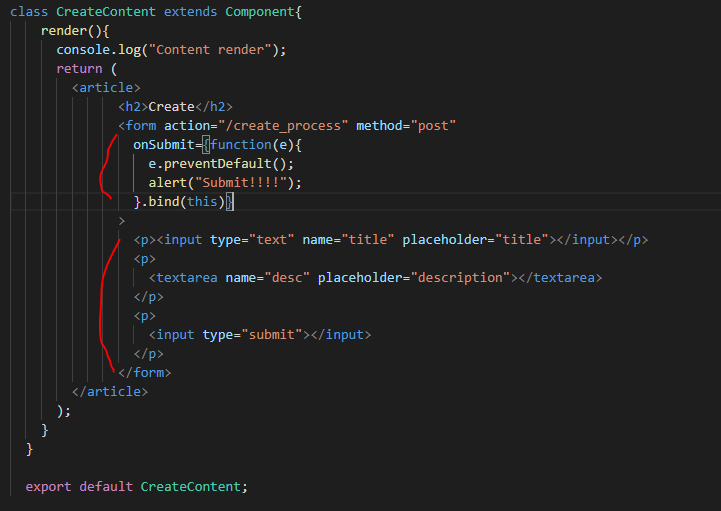Click CreateContent in the export line
Screen dimensions: 721x511
click(x=190, y=487)
